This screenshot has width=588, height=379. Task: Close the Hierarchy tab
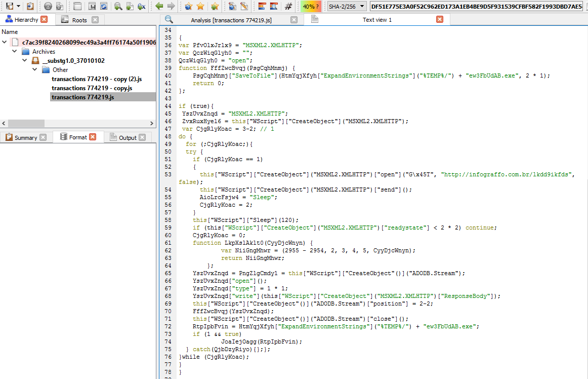(44, 19)
